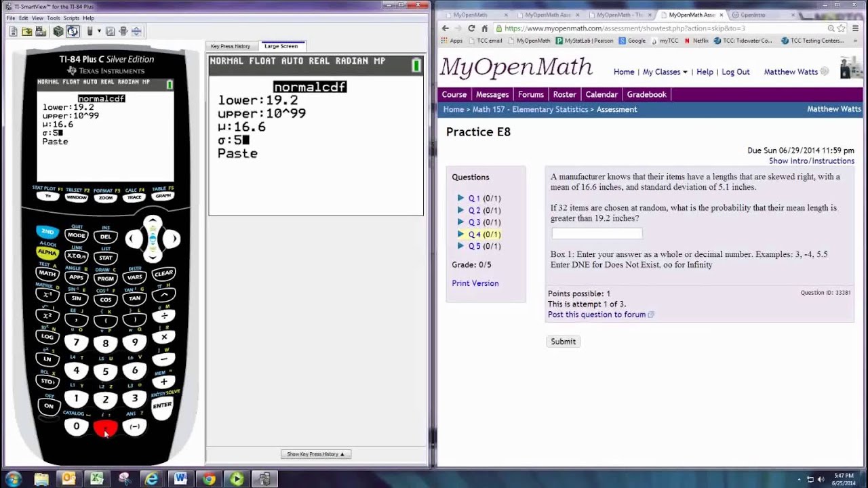Image resolution: width=868 pixels, height=488 pixels.
Task: Open the Scripts menu in TI-SmartView
Action: coord(72,18)
